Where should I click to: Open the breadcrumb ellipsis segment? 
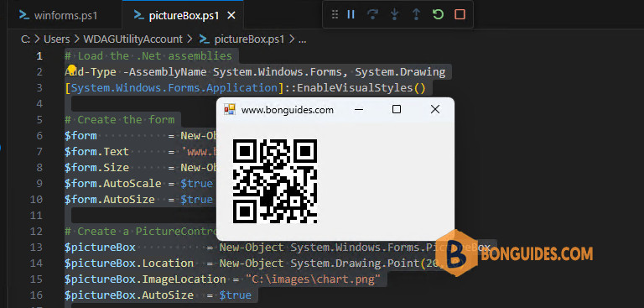[x=302, y=40]
